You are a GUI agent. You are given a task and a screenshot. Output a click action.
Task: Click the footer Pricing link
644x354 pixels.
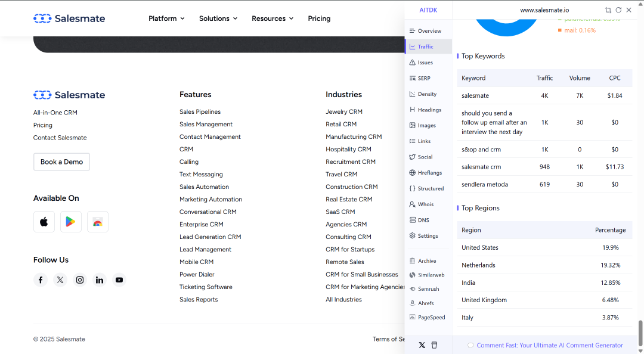point(43,125)
